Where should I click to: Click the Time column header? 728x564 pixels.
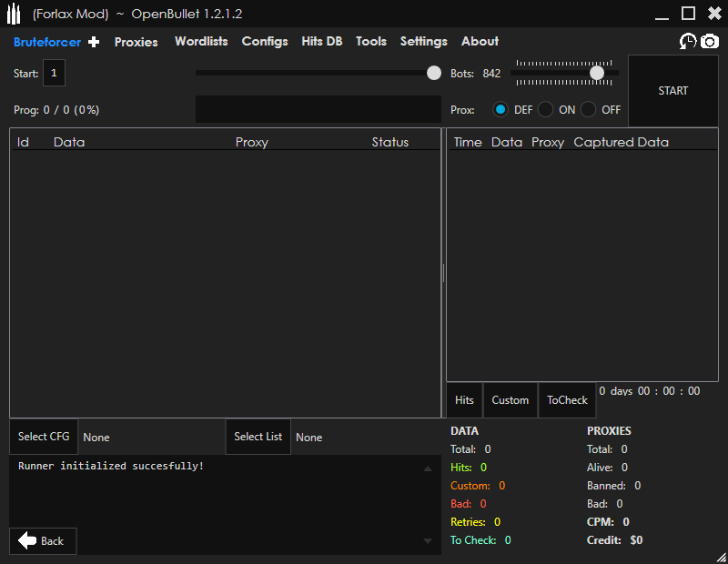(x=468, y=142)
